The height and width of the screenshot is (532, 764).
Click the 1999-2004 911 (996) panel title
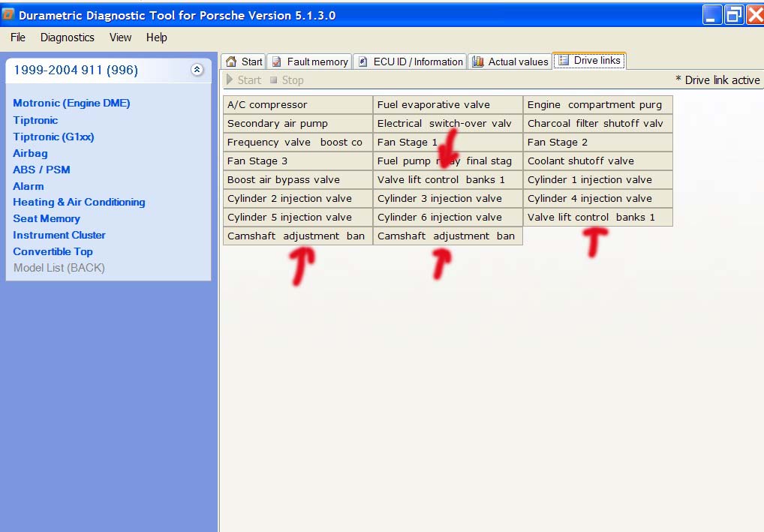coord(76,70)
